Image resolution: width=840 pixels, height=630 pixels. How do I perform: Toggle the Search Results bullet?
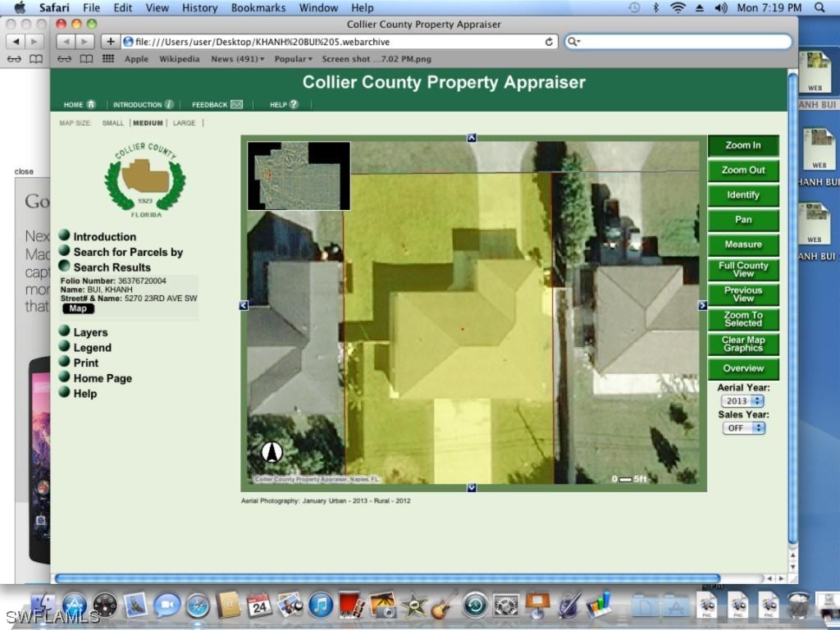click(x=63, y=267)
